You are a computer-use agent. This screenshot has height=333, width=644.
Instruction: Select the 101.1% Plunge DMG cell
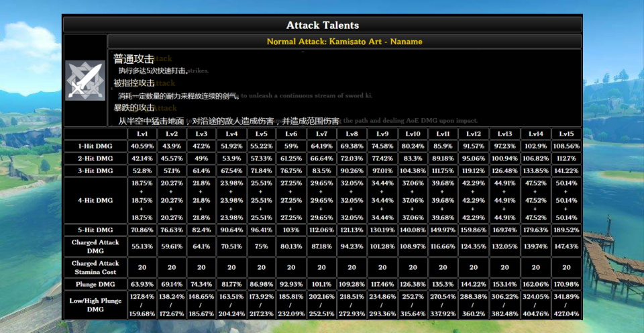pyautogui.click(x=321, y=284)
